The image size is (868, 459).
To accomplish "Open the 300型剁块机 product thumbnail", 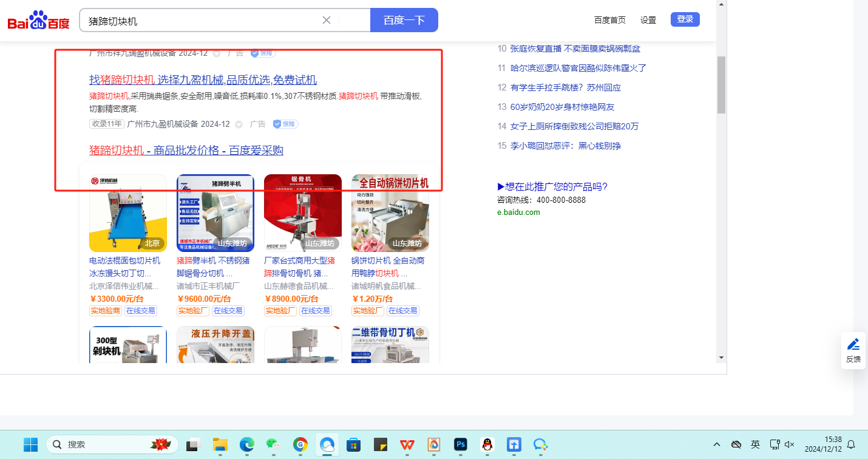I will pyautogui.click(x=128, y=345).
